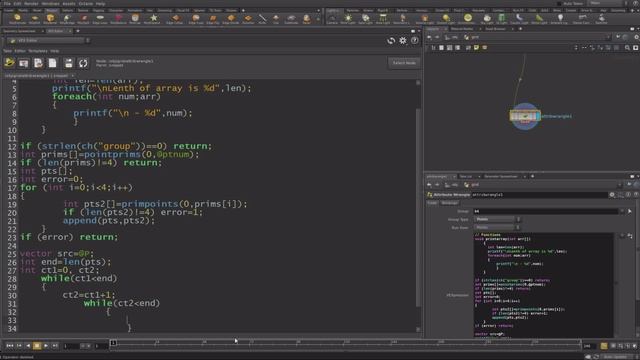
Task: Click the timeline current frame marker
Action: [113, 343]
